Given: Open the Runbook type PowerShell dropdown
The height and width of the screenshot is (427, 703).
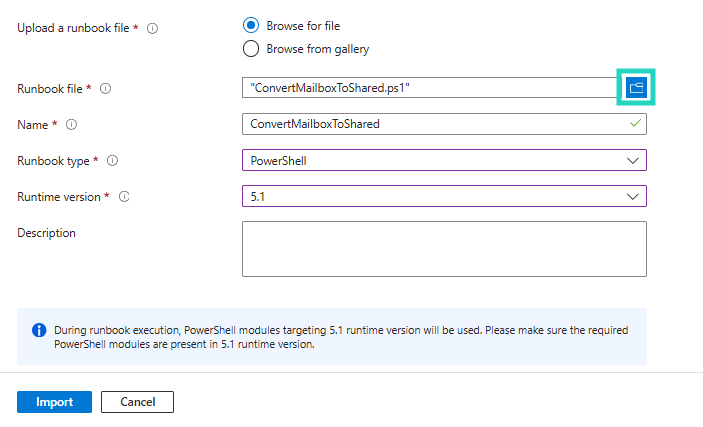Looking at the screenshot, I should tap(444, 160).
